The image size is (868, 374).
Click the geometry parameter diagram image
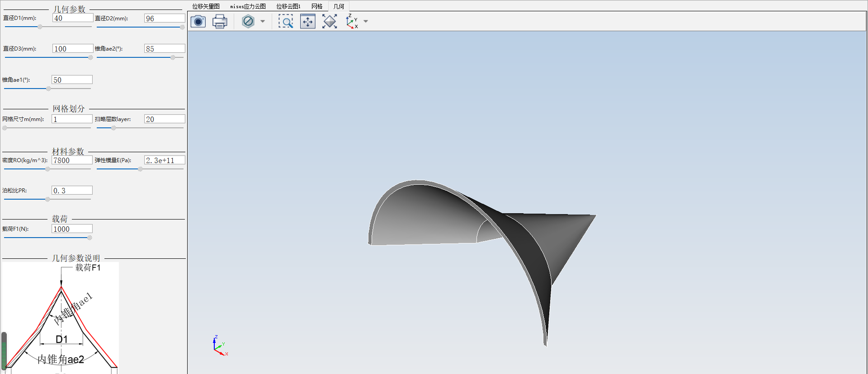tap(61, 318)
